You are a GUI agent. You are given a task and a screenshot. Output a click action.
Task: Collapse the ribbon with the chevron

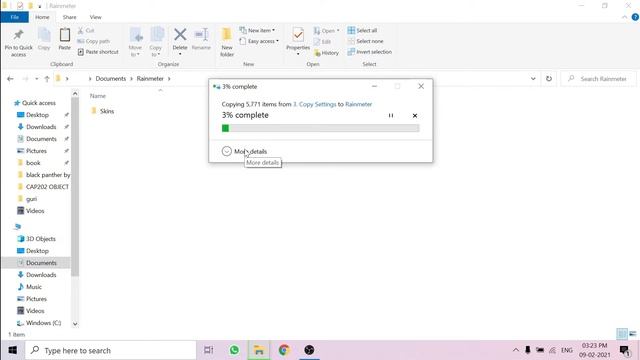[x=624, y=17]
